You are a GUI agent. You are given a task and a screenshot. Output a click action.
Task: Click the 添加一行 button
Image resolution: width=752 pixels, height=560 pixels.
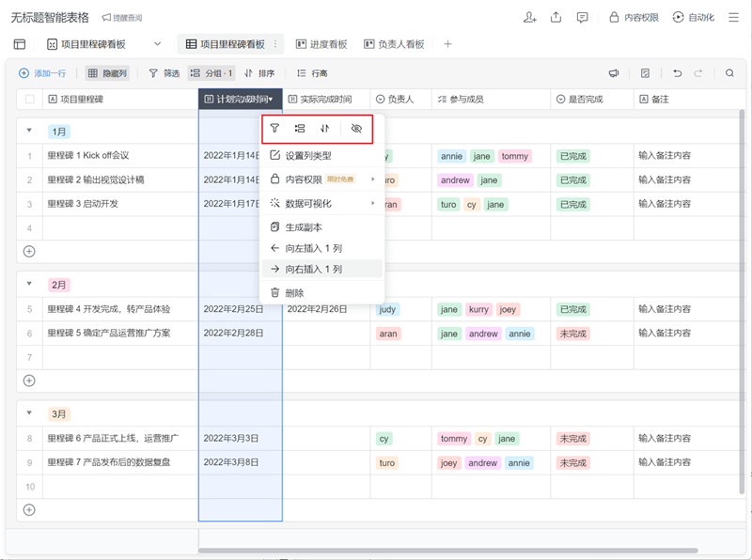pyautogui.click(x=42, y=73)
